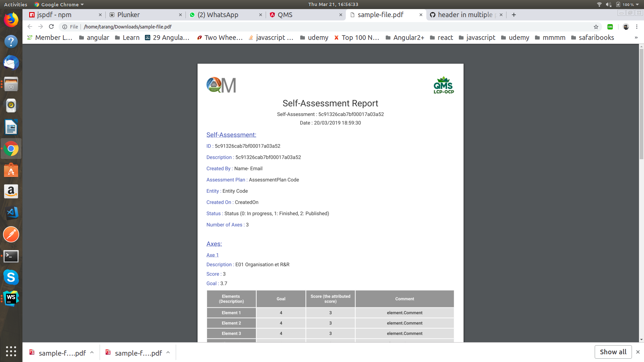Click the Show all downloads button
This screenshot has width=644, height=362.
click(613, 352)
